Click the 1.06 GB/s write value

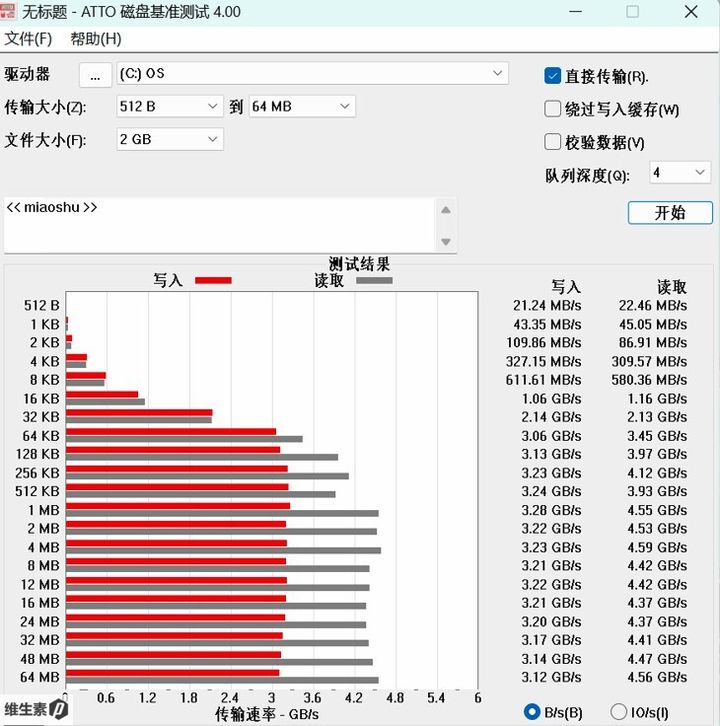[x=551, y=399]
